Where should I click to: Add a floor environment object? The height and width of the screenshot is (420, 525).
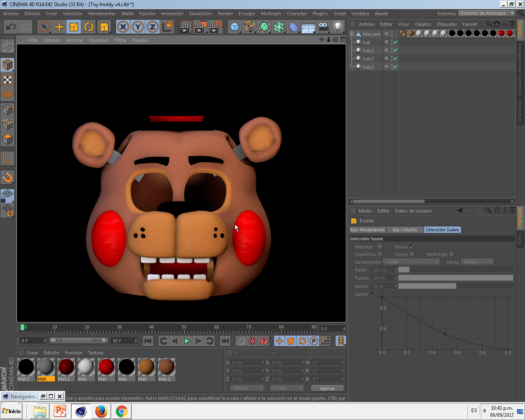coord(308,27)
